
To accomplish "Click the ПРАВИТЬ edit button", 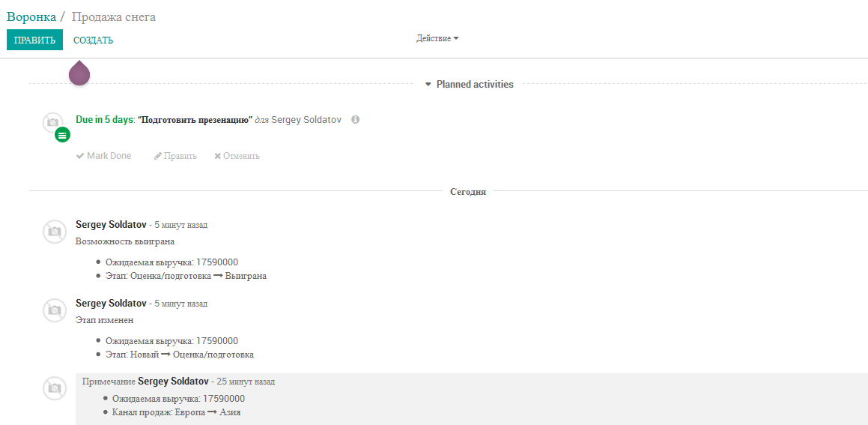I will click(x=35, y=40).
